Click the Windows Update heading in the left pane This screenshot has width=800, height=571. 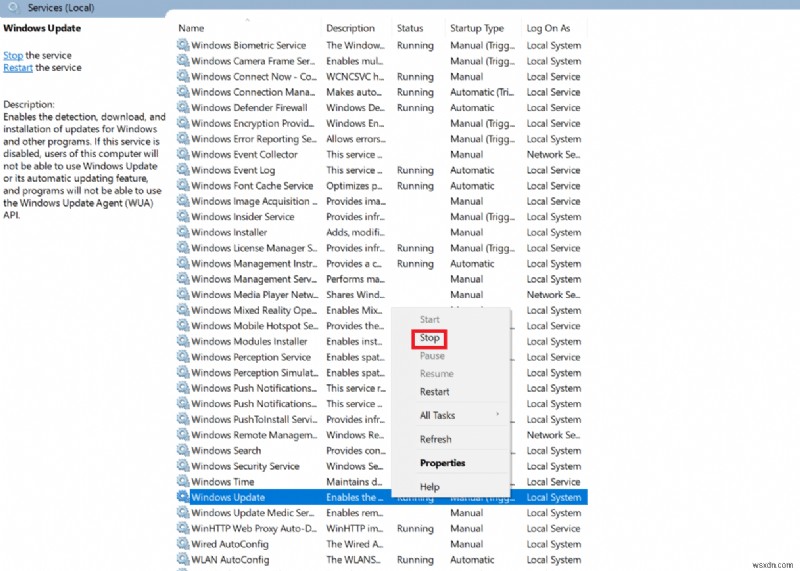42,28
